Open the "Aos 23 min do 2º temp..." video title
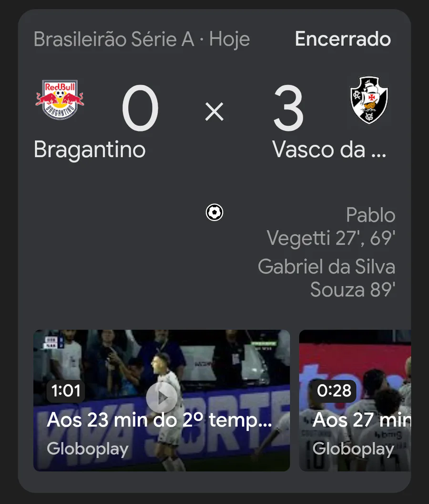 tap(159, 421)
